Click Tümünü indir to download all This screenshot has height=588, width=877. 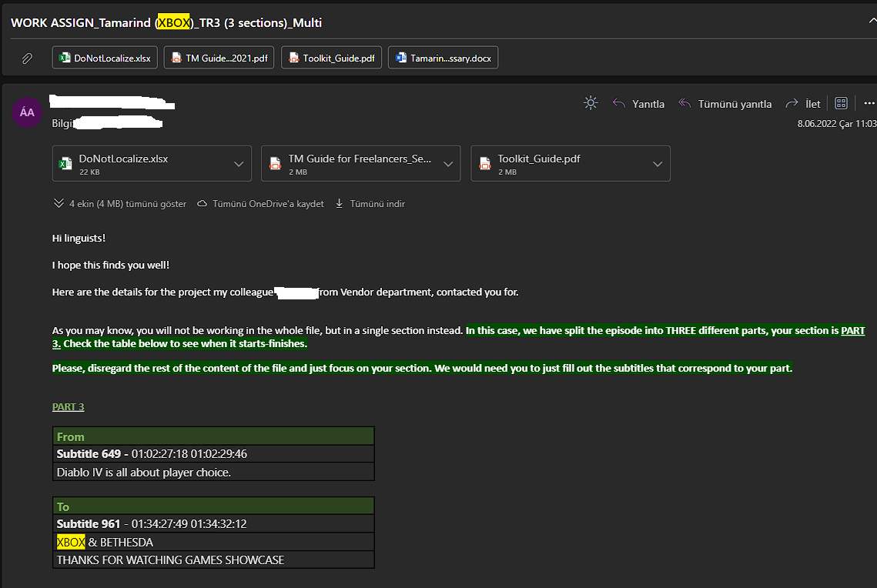pos(370,204)
